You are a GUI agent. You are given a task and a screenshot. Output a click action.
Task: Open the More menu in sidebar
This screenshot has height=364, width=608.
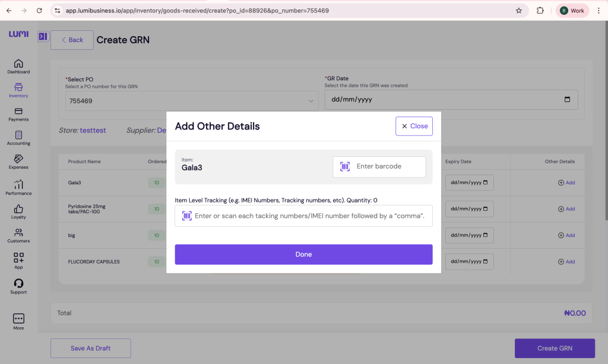(x=18, y=321)
